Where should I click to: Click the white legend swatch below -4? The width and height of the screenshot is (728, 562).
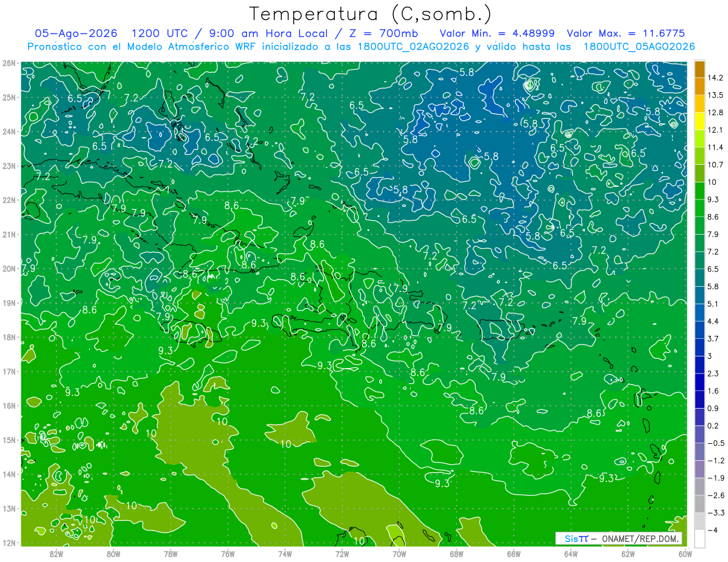[699, 538]
